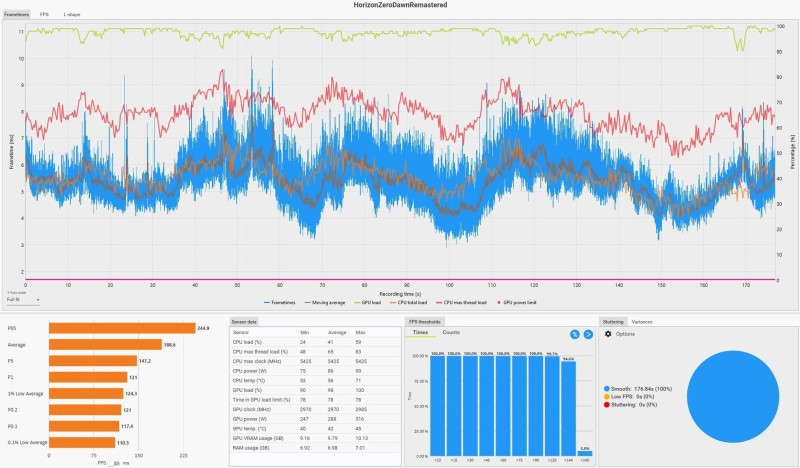Toggle CPU max thread load in legend
Viewport: 800px width, 468px height.
point(461,303)
